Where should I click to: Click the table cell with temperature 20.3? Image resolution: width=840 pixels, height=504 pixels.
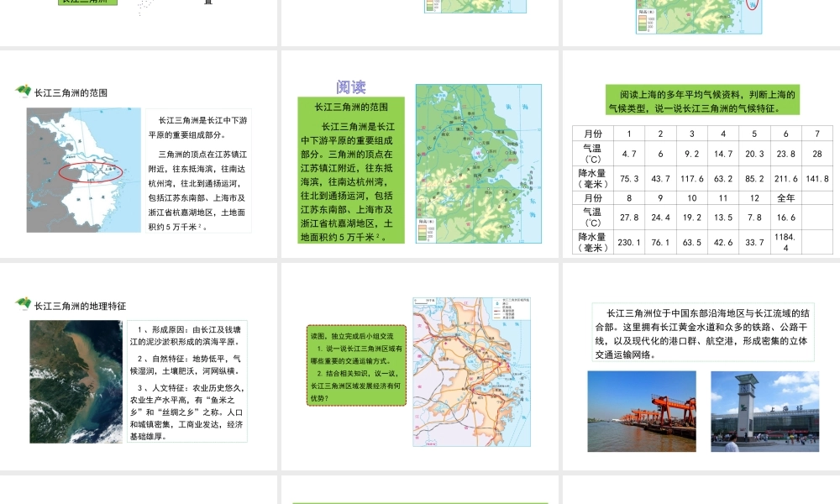(754, 154)
